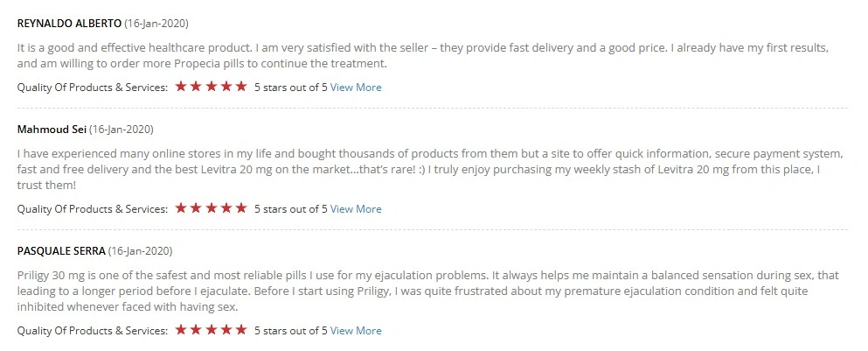Click the Propecia pills review text

pos(423,55)
